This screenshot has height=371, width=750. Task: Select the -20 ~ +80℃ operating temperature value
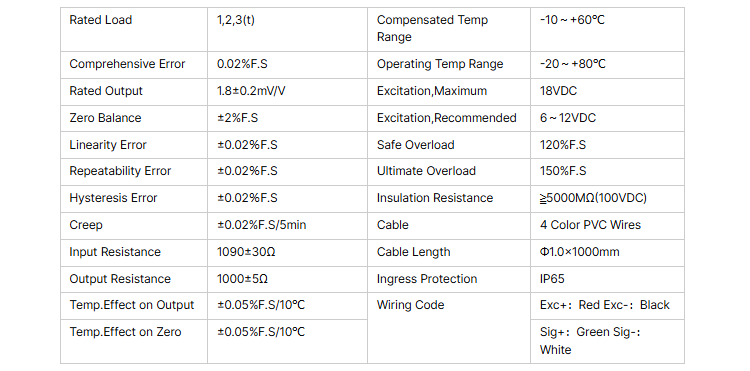(573, 64)
